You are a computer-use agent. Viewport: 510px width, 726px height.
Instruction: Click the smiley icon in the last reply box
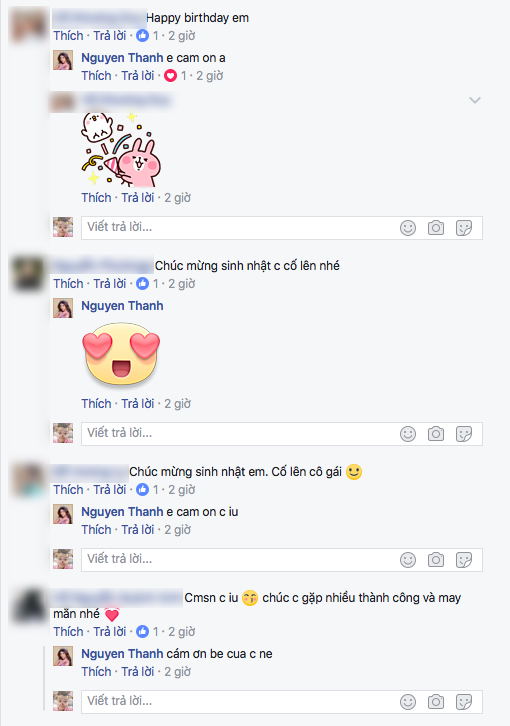point(408,702)
